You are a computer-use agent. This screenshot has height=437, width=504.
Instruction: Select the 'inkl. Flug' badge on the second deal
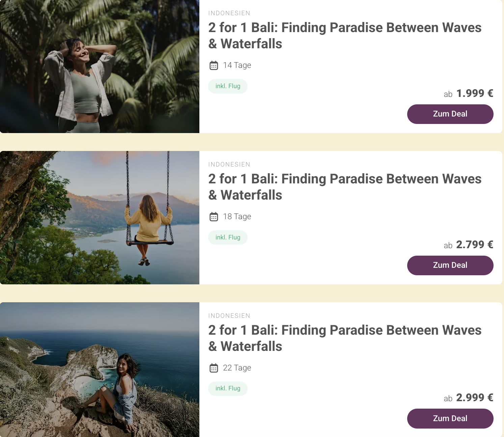coord(228,237)
